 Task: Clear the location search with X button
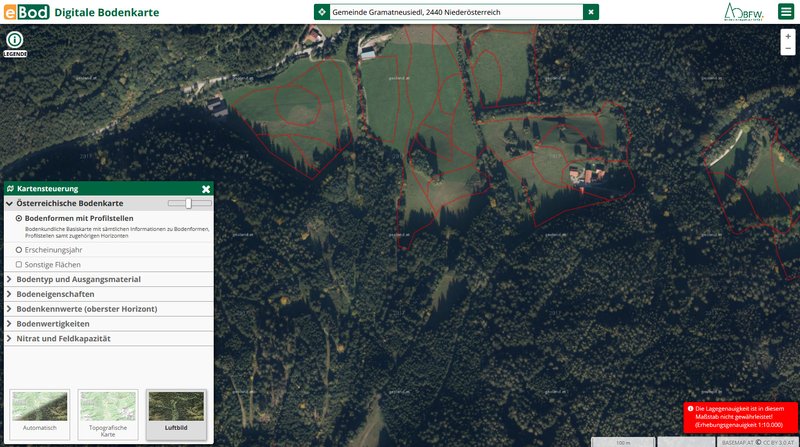pyautogui.click(x=591, y=12)
